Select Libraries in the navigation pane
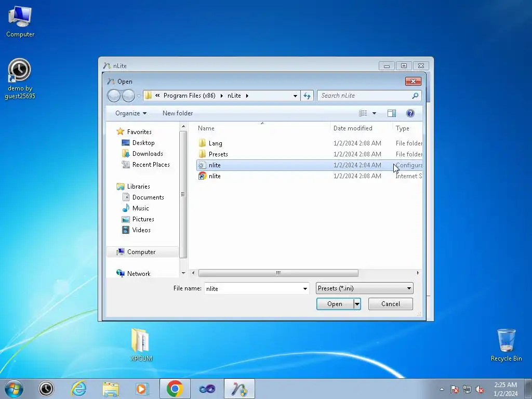Viewport: 532px width, 399px height. point(138,187)
